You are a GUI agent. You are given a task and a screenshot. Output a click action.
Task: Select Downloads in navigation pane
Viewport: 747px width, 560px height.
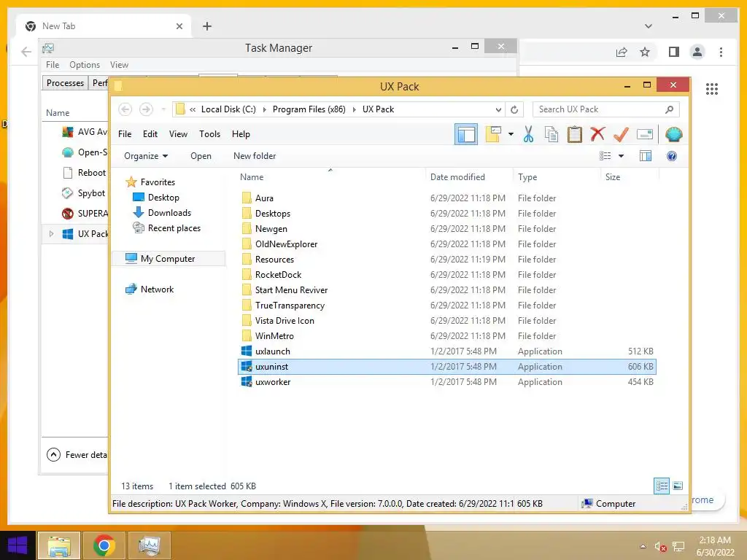coord(169,213)
